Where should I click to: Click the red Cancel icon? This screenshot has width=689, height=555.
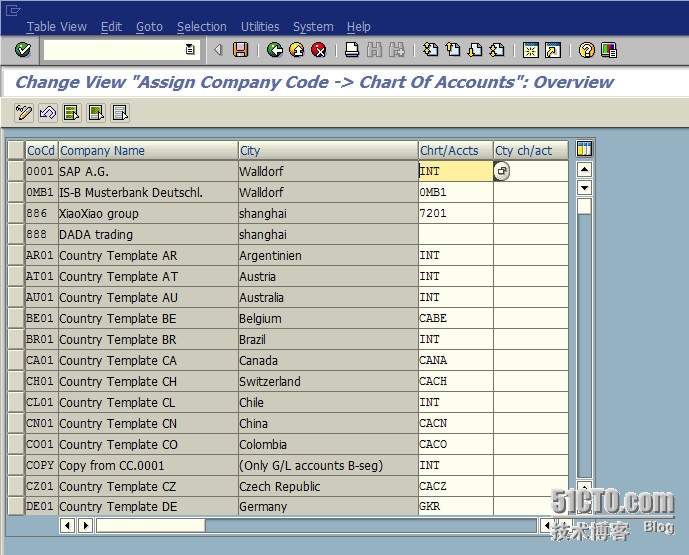tap(319, 50)
